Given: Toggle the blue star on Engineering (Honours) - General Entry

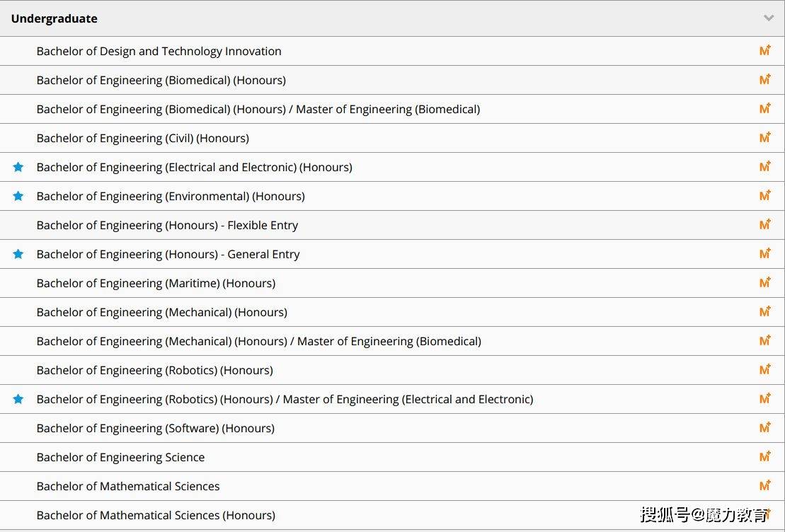Looking at the screenshot, I should point(18,254).
